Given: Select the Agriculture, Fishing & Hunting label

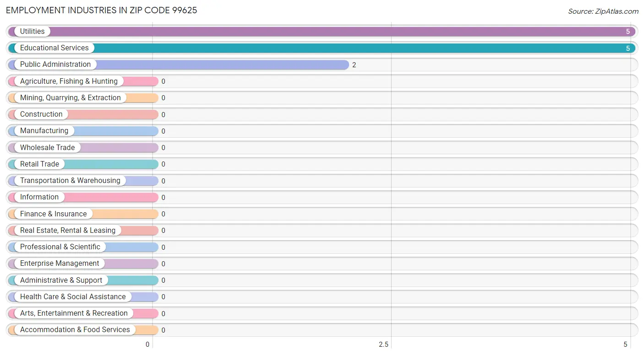Looking at the screenshot, I should click(69, 81).
